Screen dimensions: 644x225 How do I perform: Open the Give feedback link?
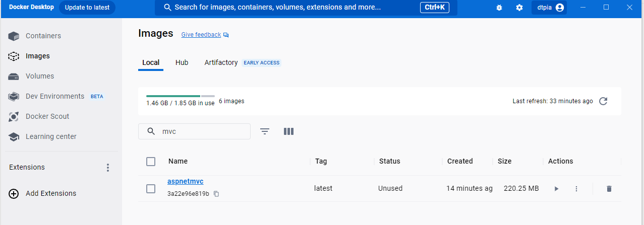coord(201,35)
